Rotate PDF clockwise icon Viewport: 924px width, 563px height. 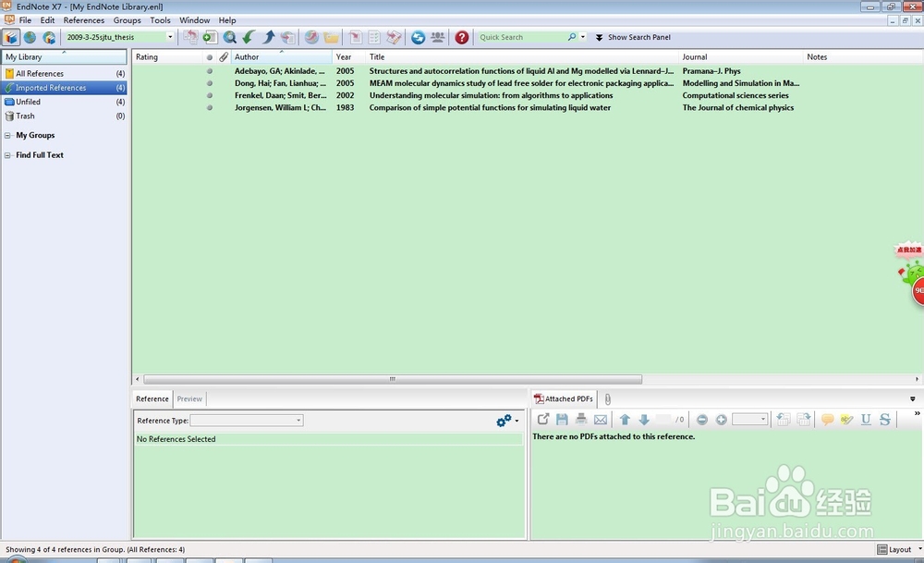pyautogui.click(x=803, y=419)
